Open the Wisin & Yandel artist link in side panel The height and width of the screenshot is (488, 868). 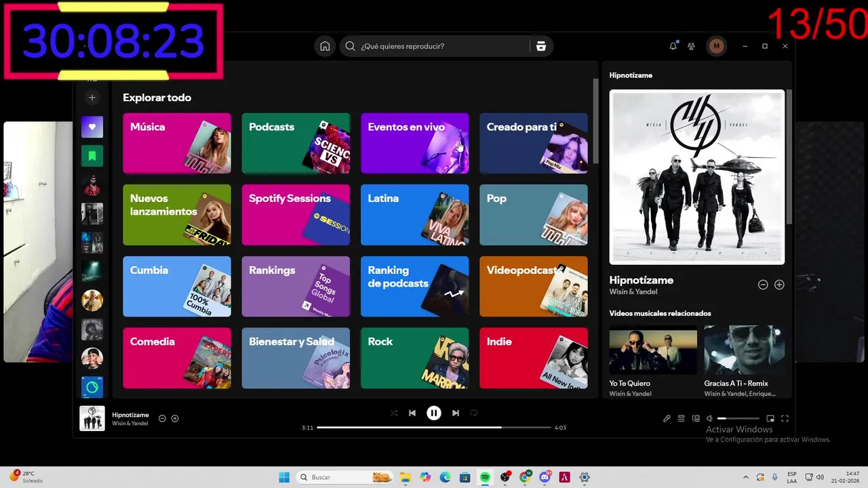[633, 292]
